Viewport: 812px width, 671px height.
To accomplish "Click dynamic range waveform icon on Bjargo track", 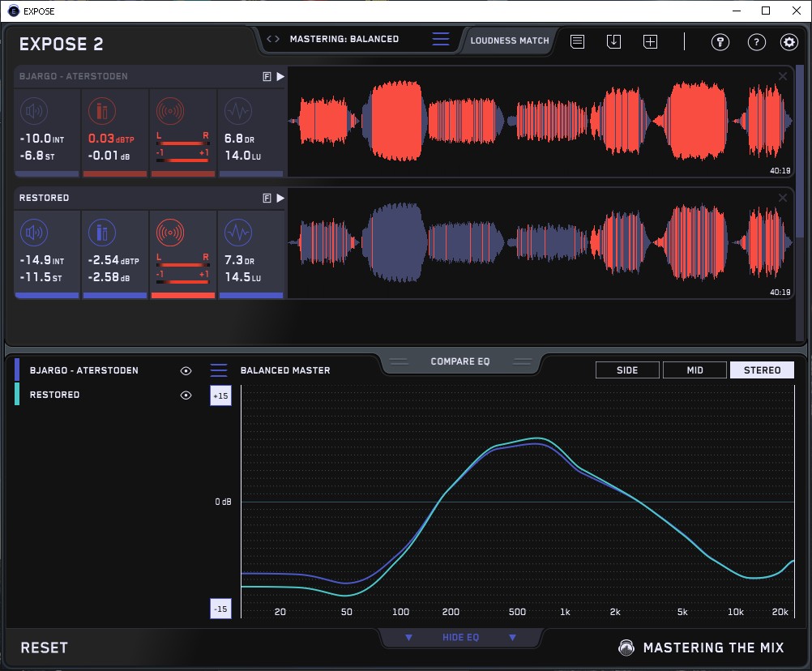I will point(238,111).
